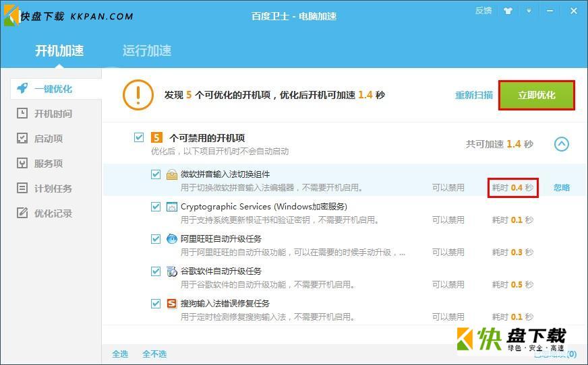Viewport: 588px width, 365px height.
Task: Click the 重新扫描 link
Action: click(x=474, y=95)
